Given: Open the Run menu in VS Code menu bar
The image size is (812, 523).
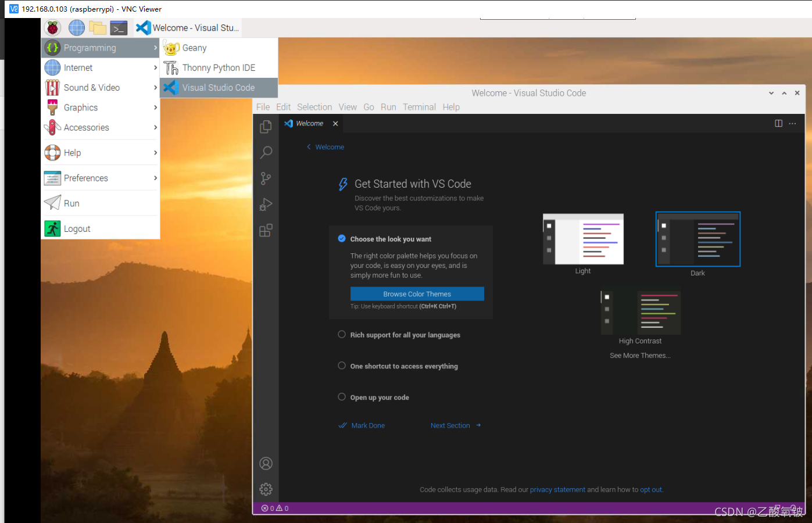Looking at the screenshot, I should pos(388,107).
